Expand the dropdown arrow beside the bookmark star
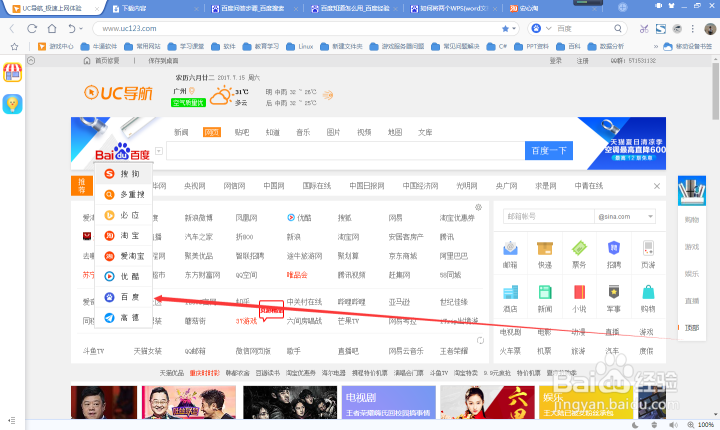The image size is (720, 430). [x=513, y=28]
